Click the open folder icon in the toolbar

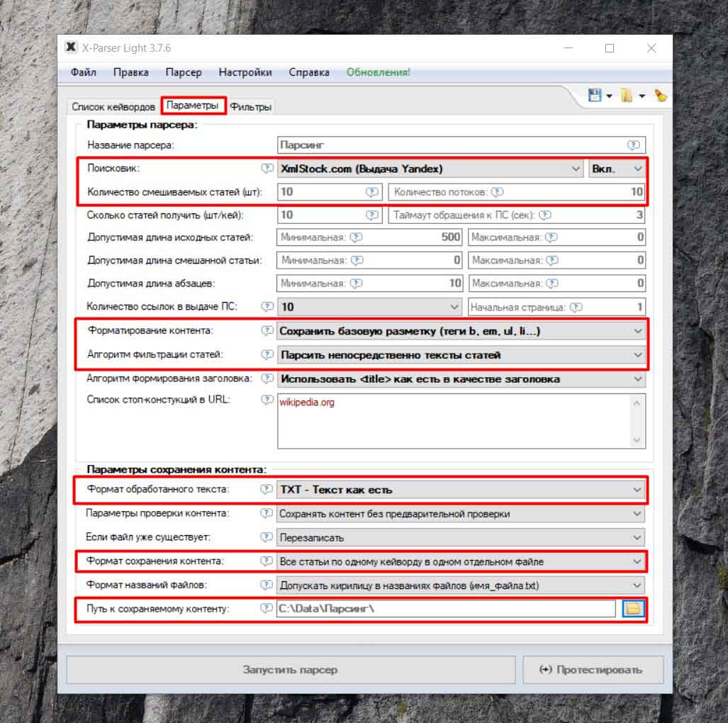coord(627,96)
